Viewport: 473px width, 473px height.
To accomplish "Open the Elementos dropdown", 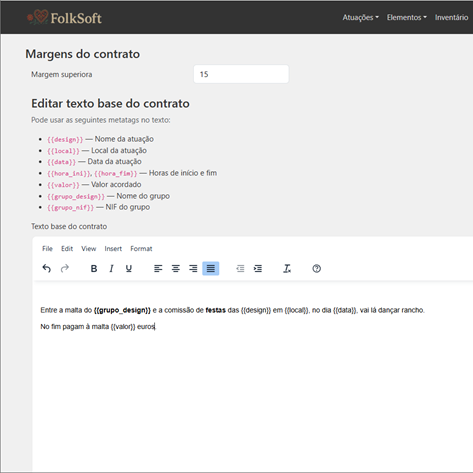I will point(407,17).
